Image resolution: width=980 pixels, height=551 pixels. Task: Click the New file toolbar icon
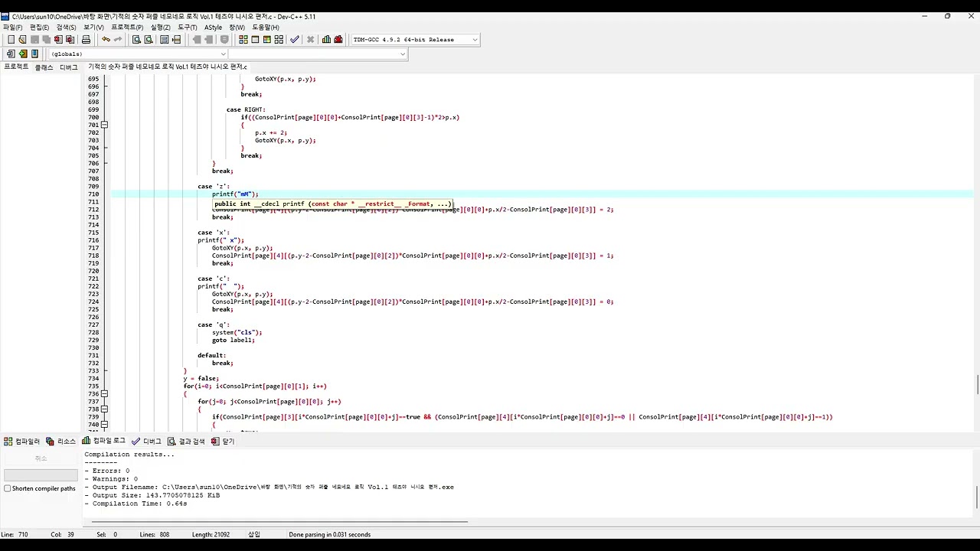tap(11, 40)
